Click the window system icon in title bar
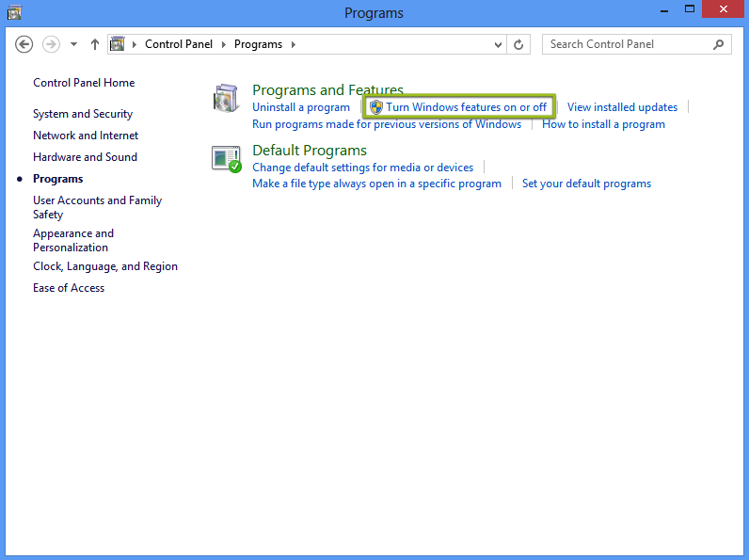This screenshot has height=560, width=749. pos(14,12)
